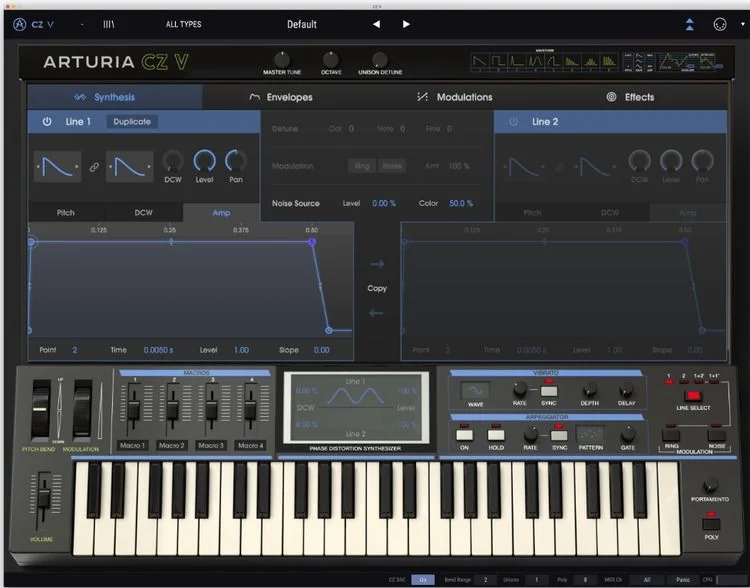Click envelope Level value 1.00
750x588 pixels.
click(x=241, y=350)
